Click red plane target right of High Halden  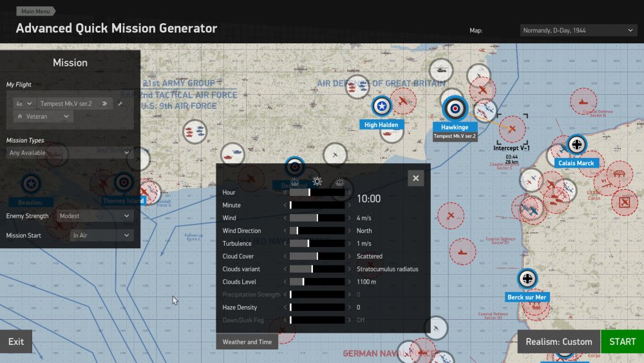click(x=403, y=101)
